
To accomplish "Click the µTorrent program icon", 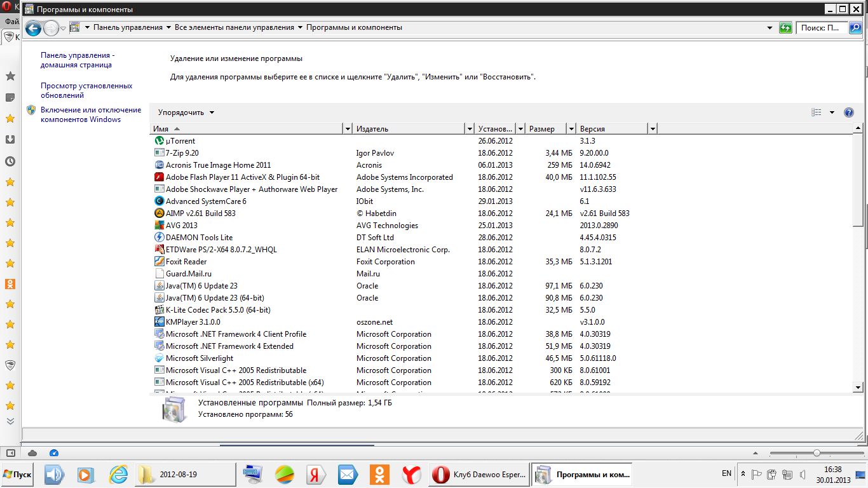I will [x=159, y=141].
